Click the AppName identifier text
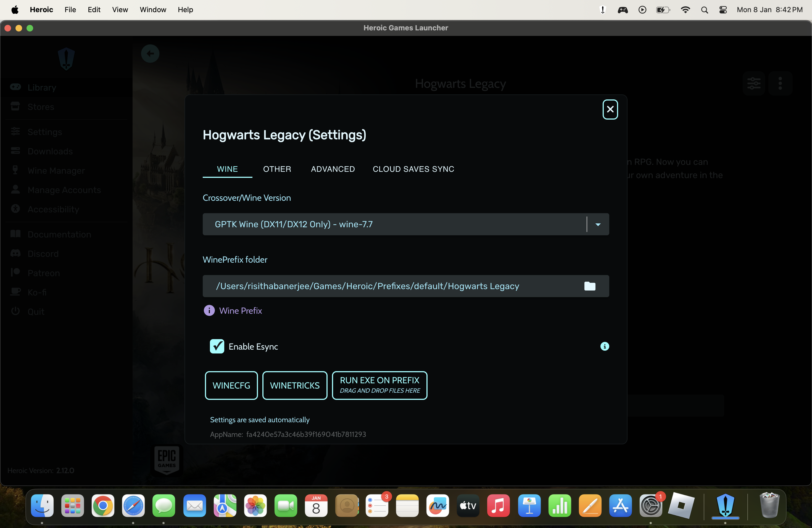This screenshot has height=528, width=812. click(288, 434)
